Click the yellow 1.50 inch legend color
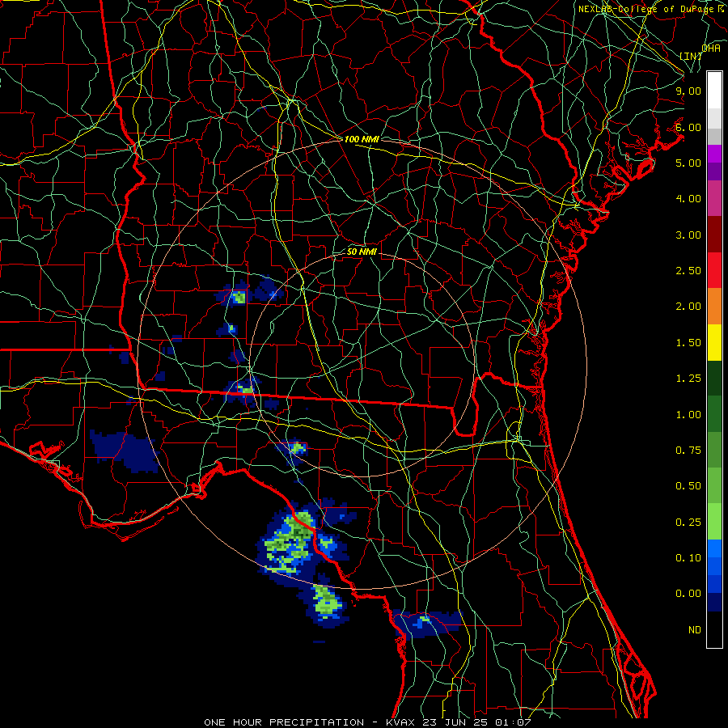 [714, 342]
